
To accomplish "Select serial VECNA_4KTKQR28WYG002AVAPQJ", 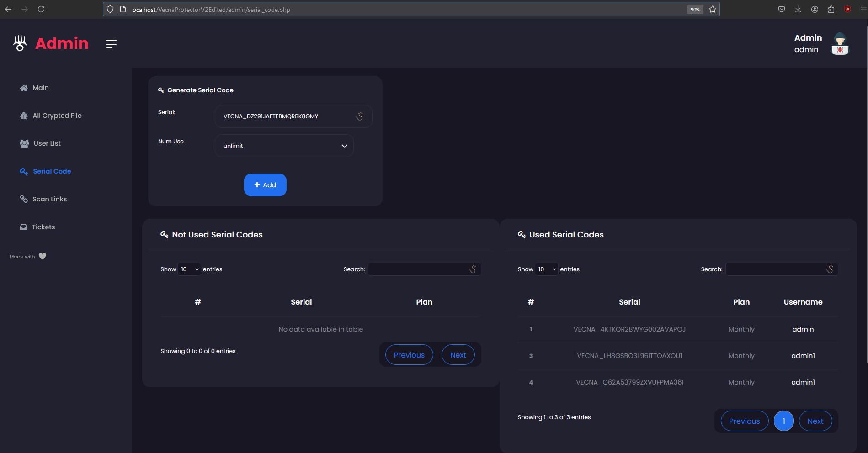I will tap(629, 329).
